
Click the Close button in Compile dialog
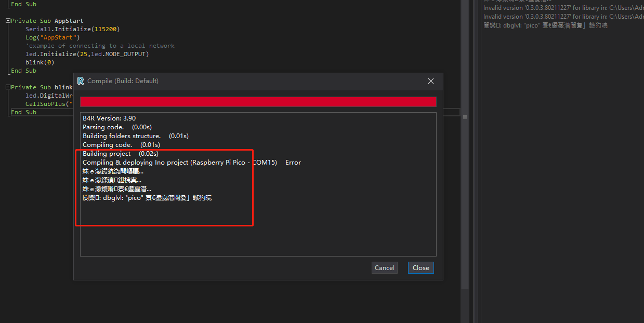point(420,268)
